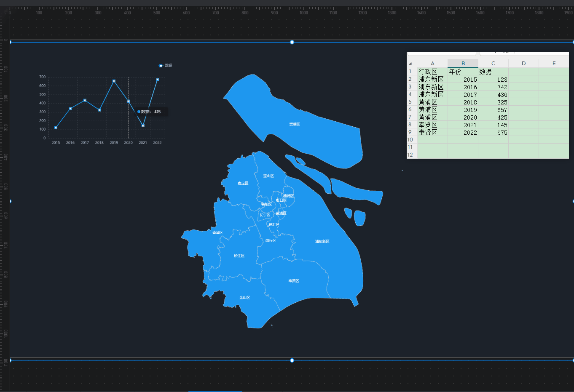Screen dimensions: 574x392
Task: Click the 2019 data point on line chart
Action: [114, 81]
